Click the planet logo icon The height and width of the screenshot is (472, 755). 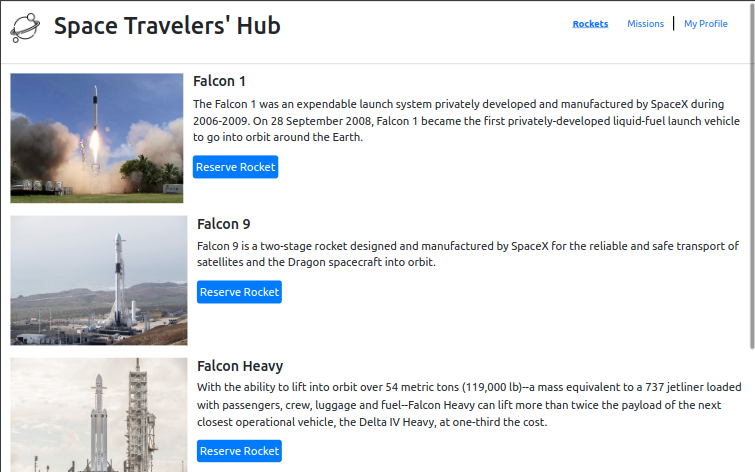[25, 27]
